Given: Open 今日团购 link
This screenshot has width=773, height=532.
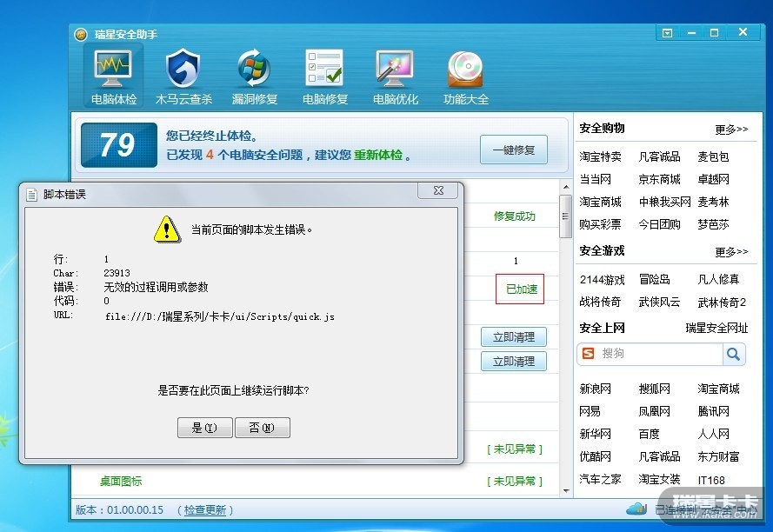Looking at the screenshot, I should click(x=660, y=225).
